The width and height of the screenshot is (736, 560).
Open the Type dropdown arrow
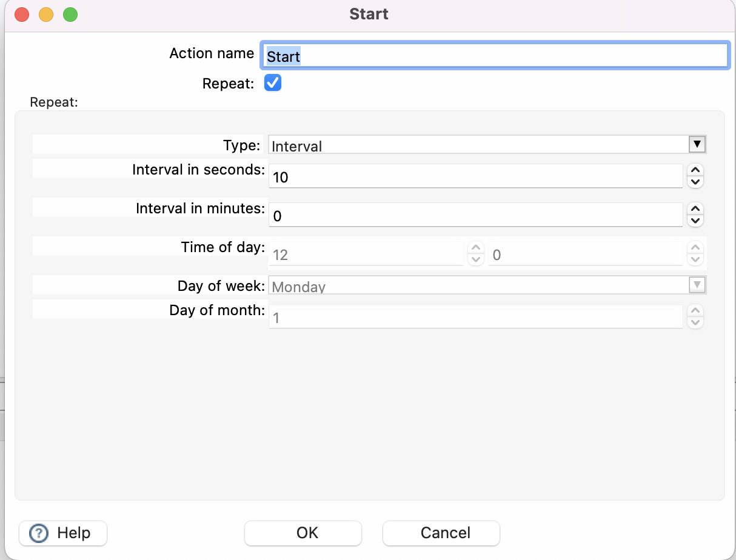pos(697,145)
